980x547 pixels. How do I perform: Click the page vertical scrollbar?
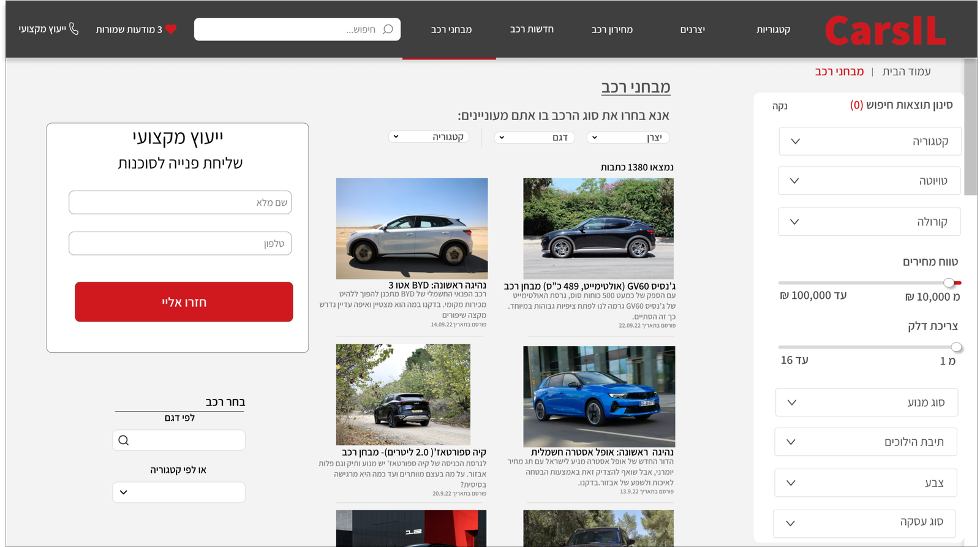pyautogui.click(x=970, y=127)
